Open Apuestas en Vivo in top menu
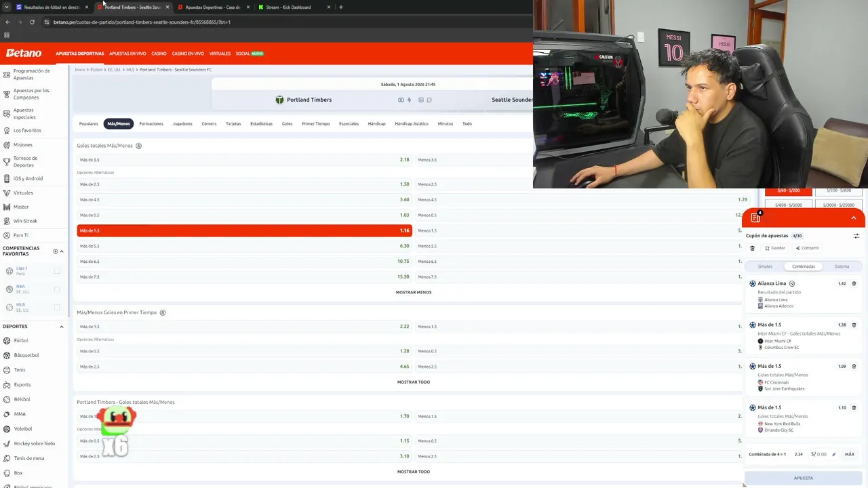 tap(127, 54)
